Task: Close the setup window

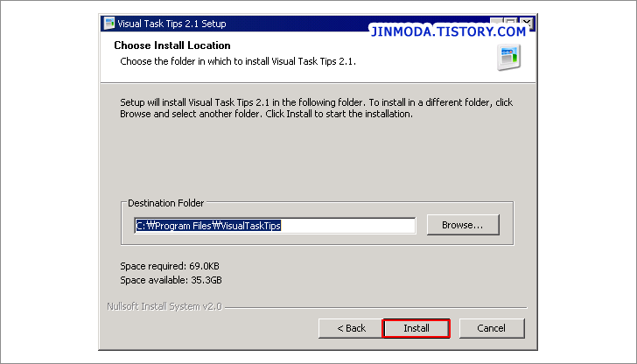Action: pos(527,23)
